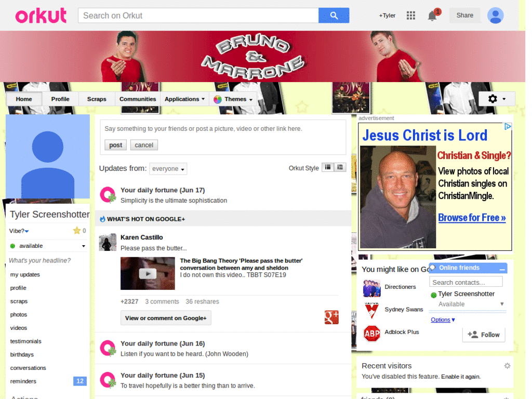The height and width of the screenshot is (399, 532).
Task: Open the settings gear menu
Action: [497, 99]
